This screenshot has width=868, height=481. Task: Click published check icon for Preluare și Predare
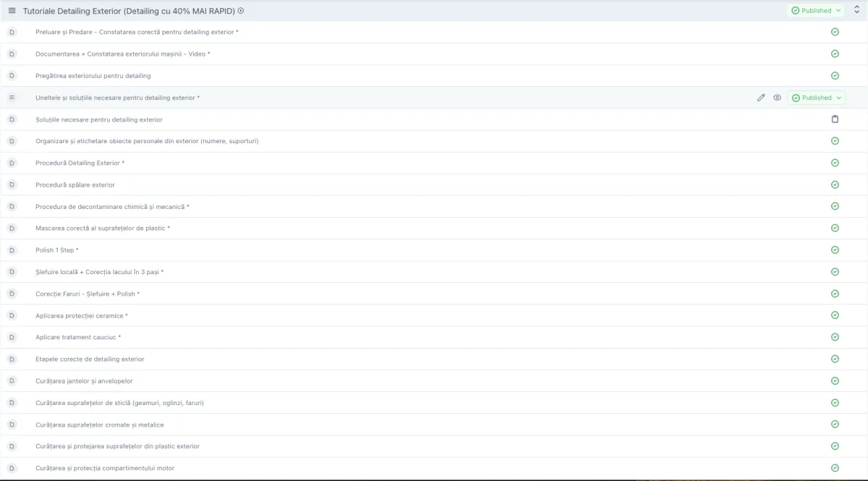tap(835, 32)
